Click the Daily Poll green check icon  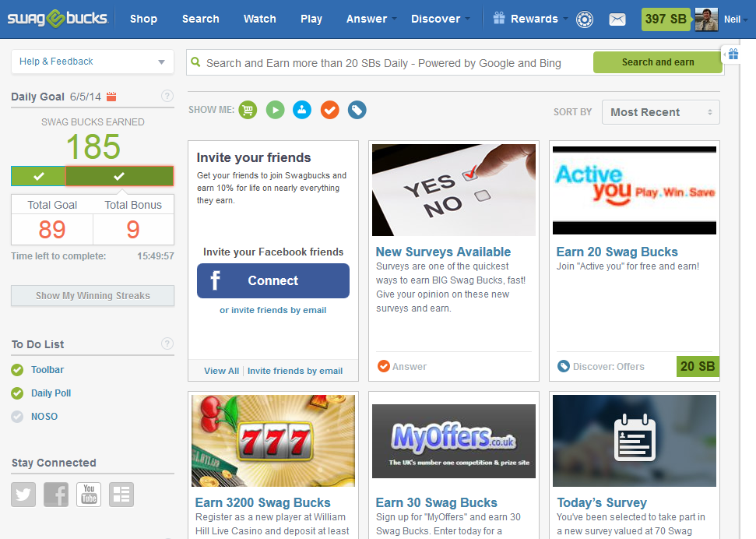(17, 393)
